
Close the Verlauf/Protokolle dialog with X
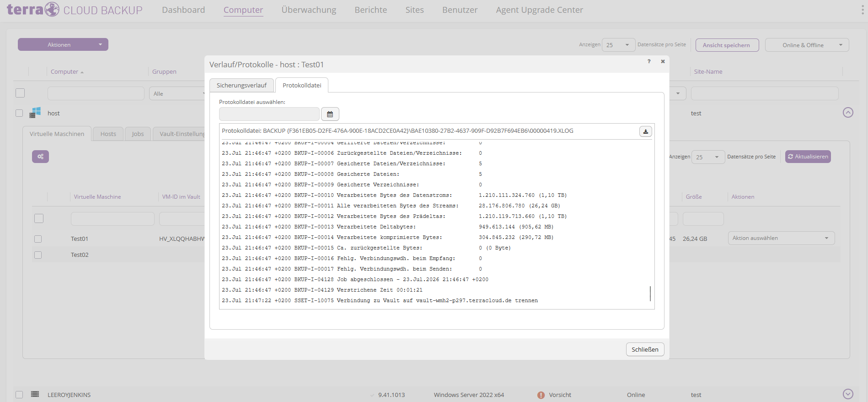(x=663, y=61)
